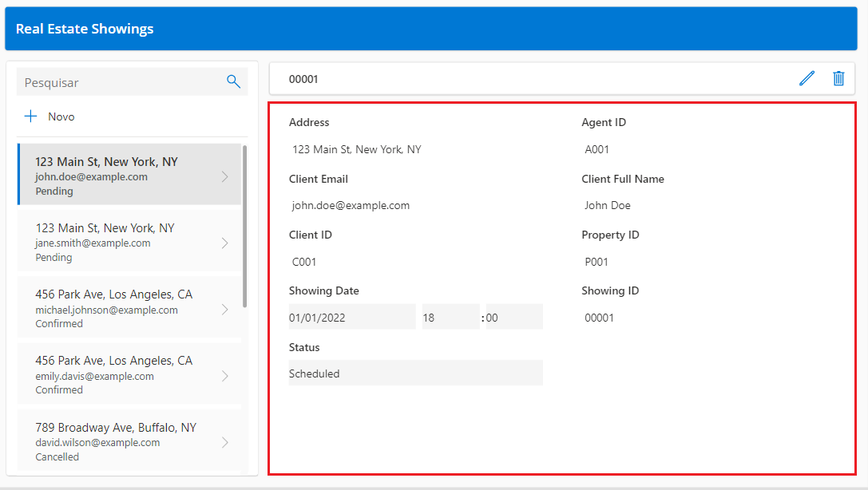This screenshot has width=868, height=490.
Task: Select emily.davis@example.com in the list
Action: [x=129, y=373]
